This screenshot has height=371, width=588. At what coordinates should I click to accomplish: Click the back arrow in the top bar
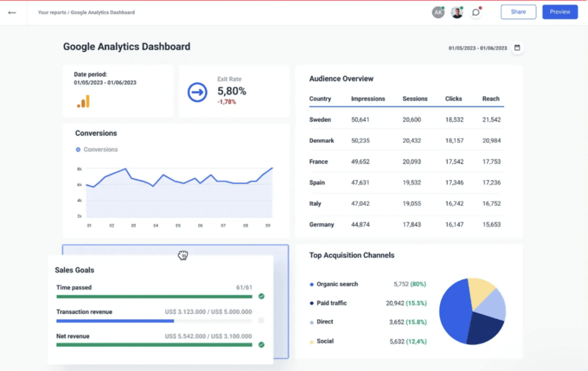pos(12,11)
